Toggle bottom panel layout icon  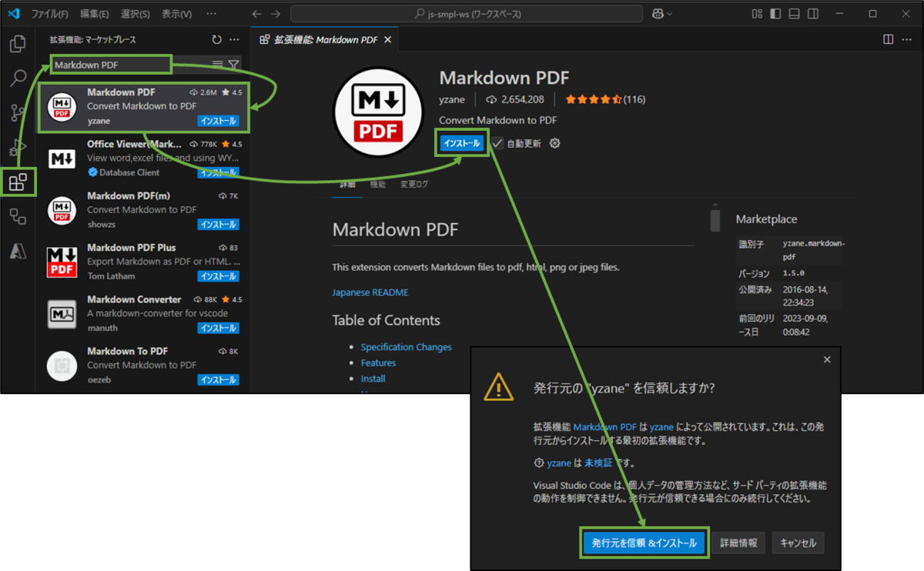click(794, 14)
